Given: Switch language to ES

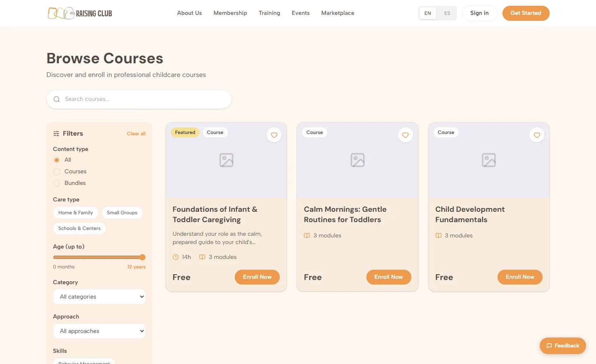Looking at the screenshot, I should [x=447, y=13].
